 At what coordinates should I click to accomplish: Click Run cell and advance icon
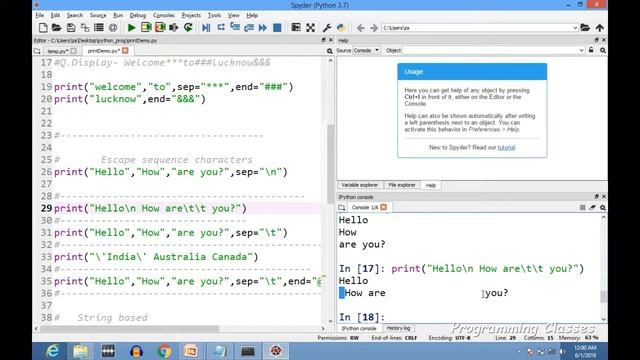click(160, 28)
